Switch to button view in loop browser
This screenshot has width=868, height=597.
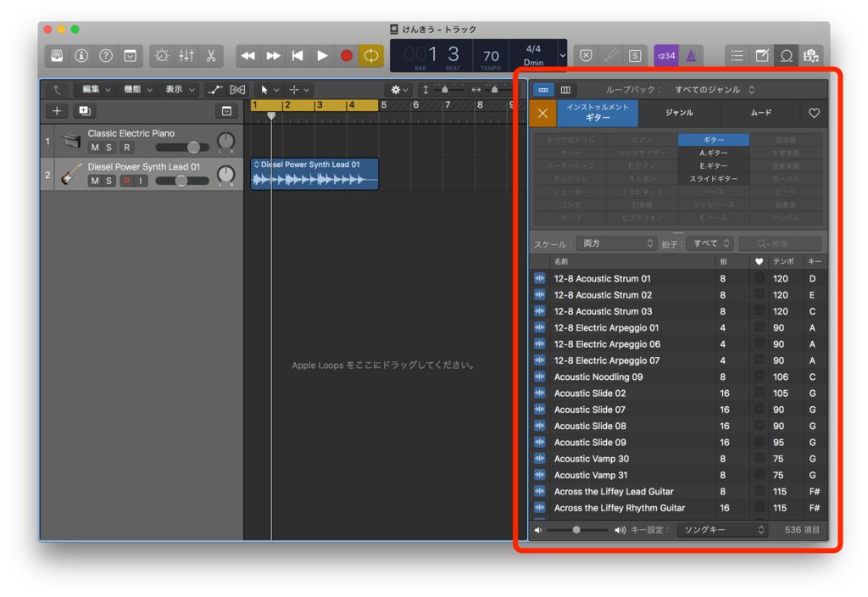tap(543, 90)
